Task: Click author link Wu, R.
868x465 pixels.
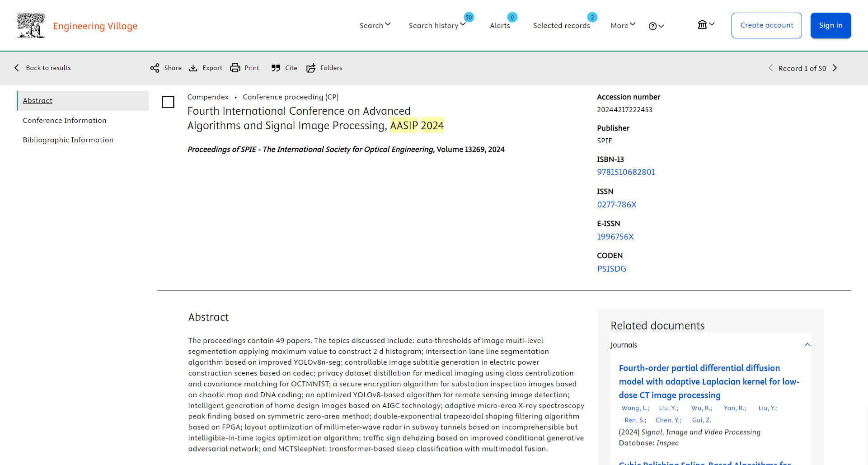Action: pyautogui.click(x=702, y=408)
